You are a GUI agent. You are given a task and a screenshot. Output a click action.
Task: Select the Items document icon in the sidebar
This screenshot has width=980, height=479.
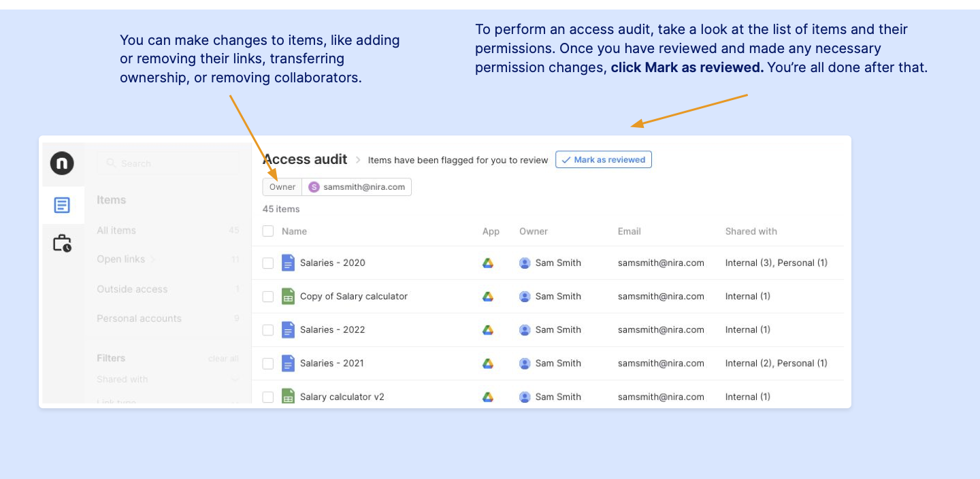point(63,205)
